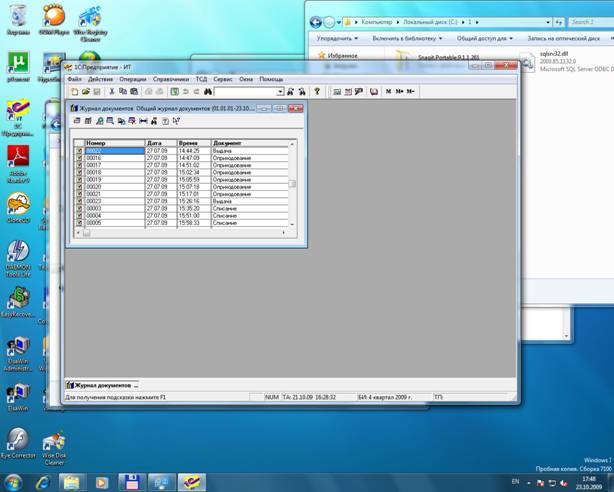Click the yellow question mark Help icon

click(317, 92)
